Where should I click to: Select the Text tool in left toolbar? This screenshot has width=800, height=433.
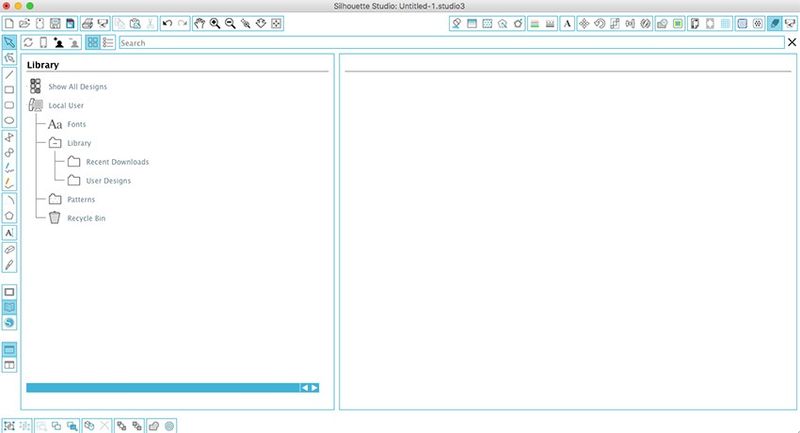click(9, 233)
